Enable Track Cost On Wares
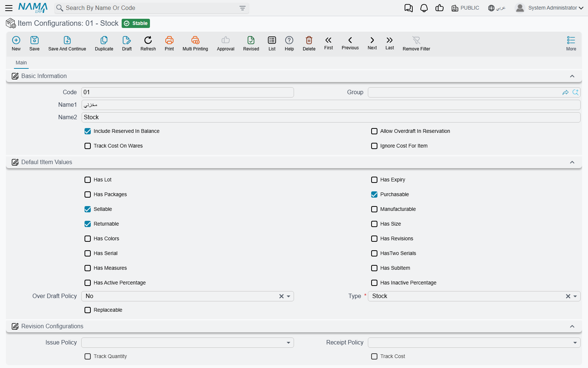 click(87, 146)
